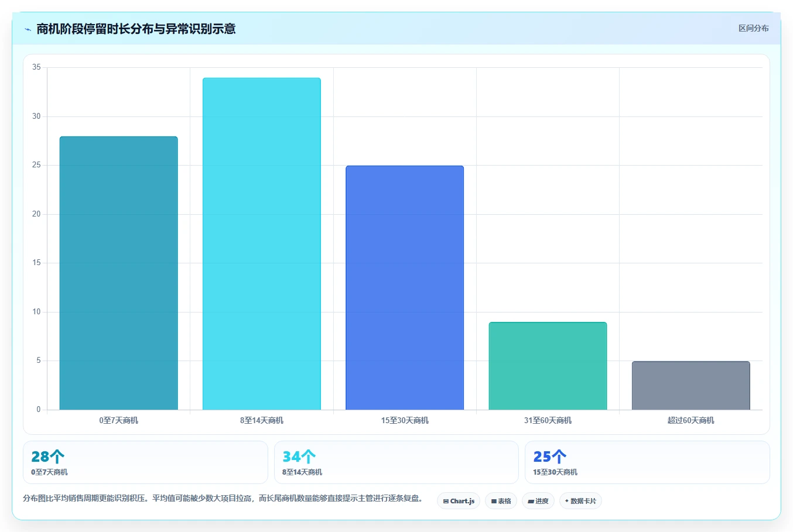Click x-axis label 15至30天商机
This screenshot has width=793, height=532.
pos(405,420)
